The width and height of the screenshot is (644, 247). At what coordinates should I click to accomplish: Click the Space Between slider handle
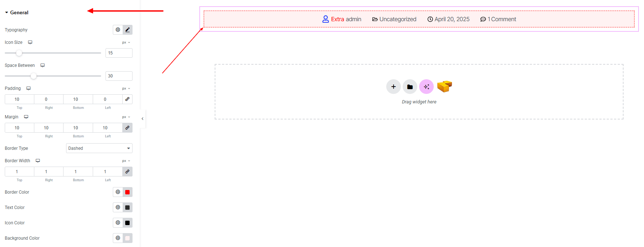(x=34, y=76)
